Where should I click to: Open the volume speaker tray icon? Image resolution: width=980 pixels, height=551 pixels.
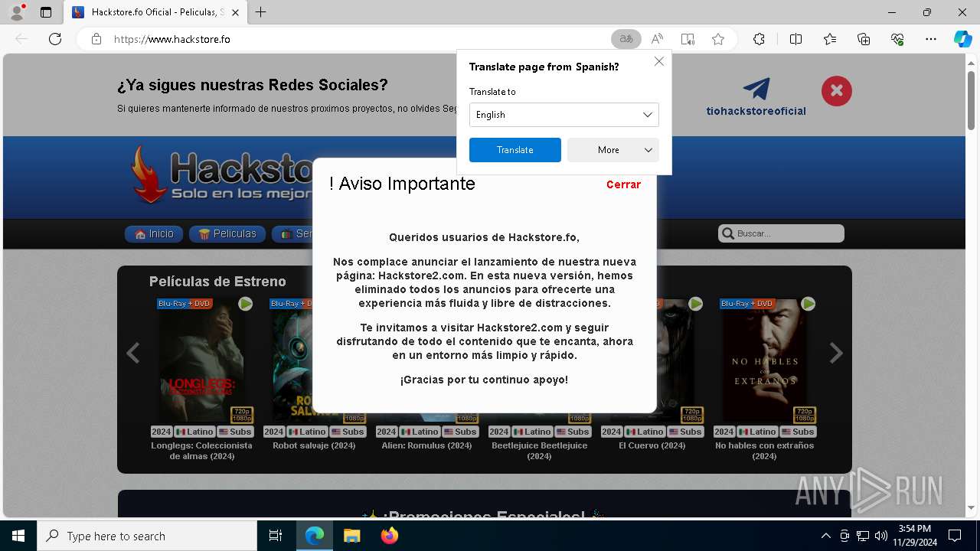[881, 536]
